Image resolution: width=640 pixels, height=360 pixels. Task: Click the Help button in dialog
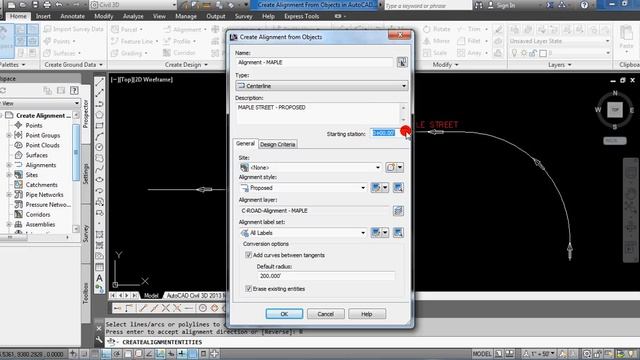[x=367, y=314]
